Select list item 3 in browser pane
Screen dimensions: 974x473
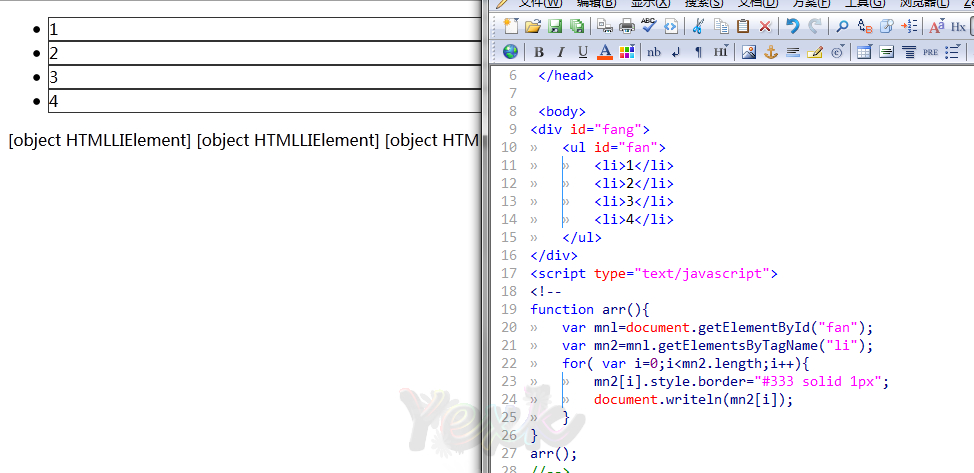pos(265,77)
